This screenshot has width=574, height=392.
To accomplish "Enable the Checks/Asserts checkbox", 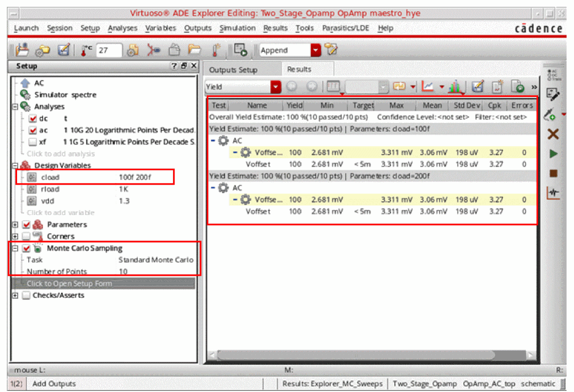I will (x=26, y=295).
